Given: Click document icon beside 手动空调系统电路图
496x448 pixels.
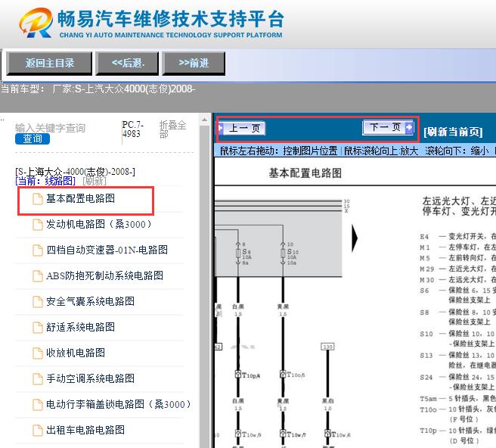Looking at the screenshot, I should [38, 378].
